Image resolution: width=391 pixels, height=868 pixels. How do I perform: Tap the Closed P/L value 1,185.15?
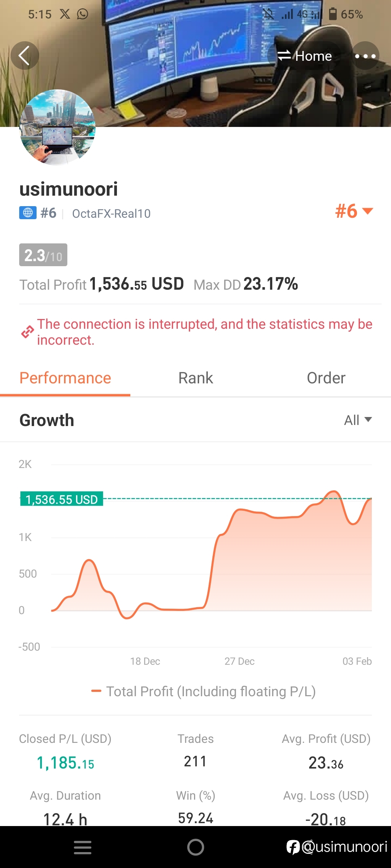click(x=66, y=763)
